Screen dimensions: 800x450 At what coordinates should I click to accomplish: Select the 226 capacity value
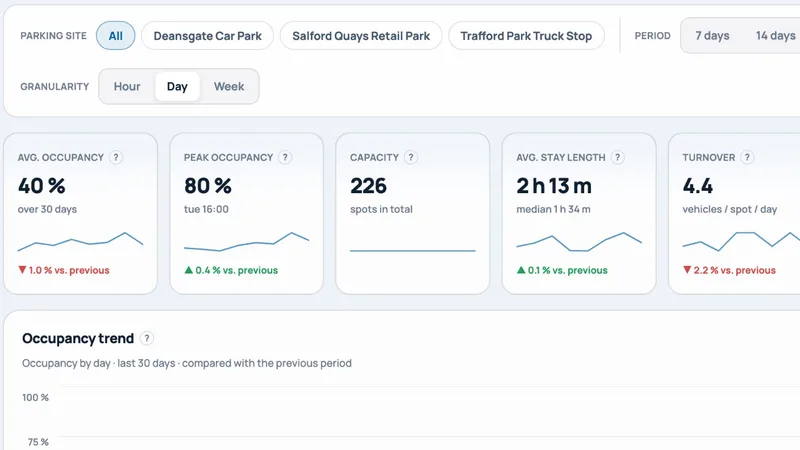click(368, 186)
